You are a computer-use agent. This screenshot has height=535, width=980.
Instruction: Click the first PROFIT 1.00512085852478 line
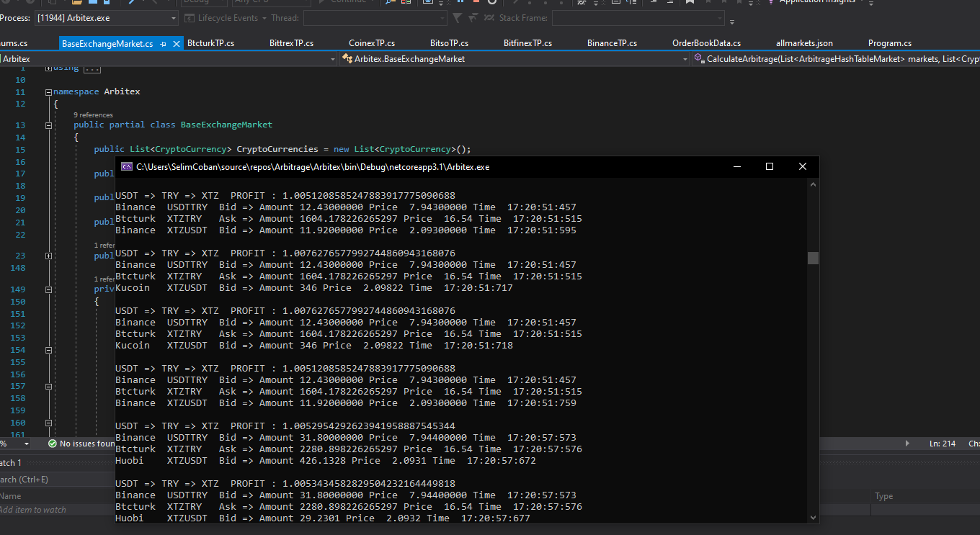coord(285,196)
